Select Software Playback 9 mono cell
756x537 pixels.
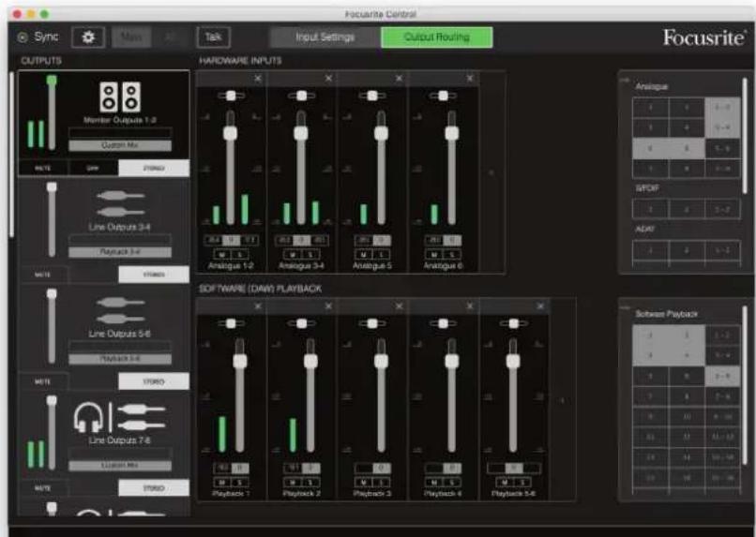point(650,417)
